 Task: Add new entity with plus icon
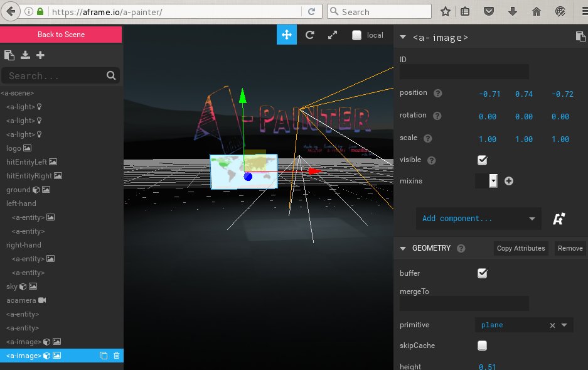(41, 55)
